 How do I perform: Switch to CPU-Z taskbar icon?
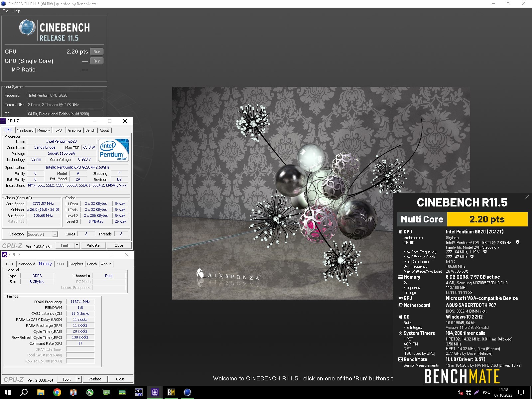[155, 392]
